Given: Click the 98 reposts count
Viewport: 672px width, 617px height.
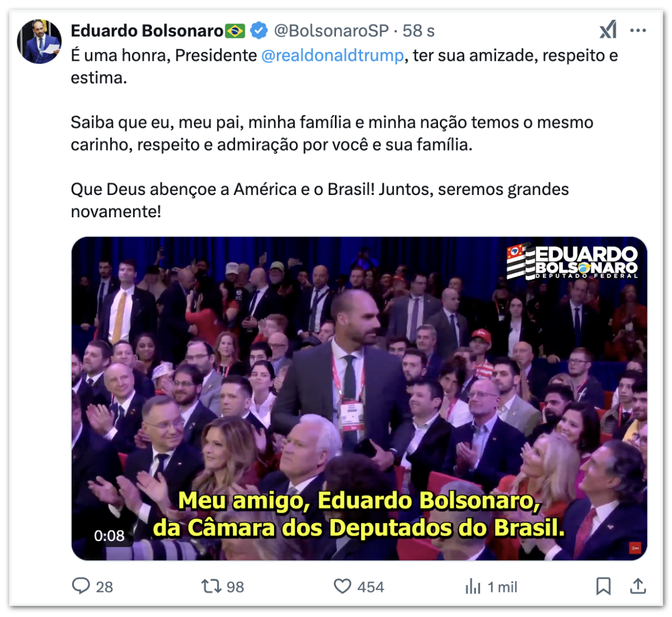Looking at the screenshot, I should click(235, 587).
